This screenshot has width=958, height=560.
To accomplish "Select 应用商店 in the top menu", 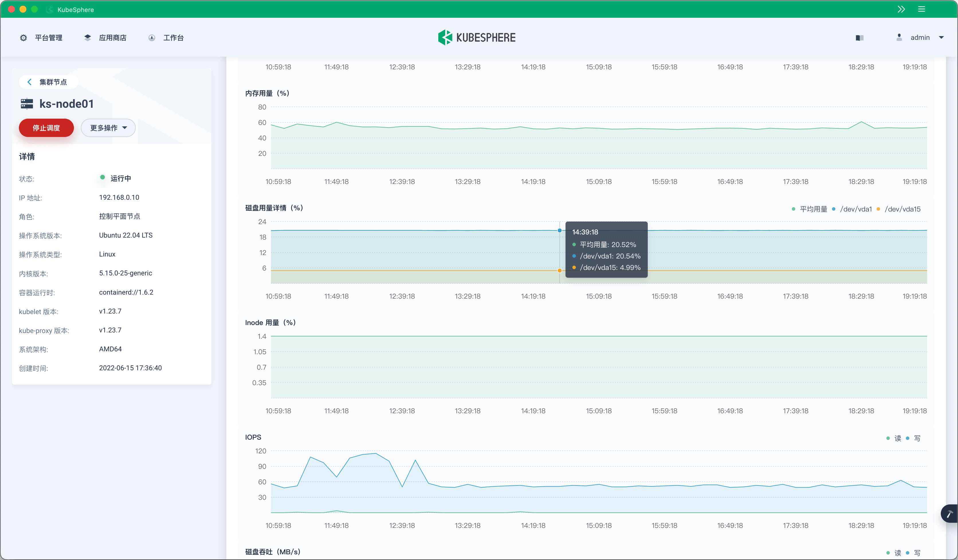I will click(x=113, y=37).
